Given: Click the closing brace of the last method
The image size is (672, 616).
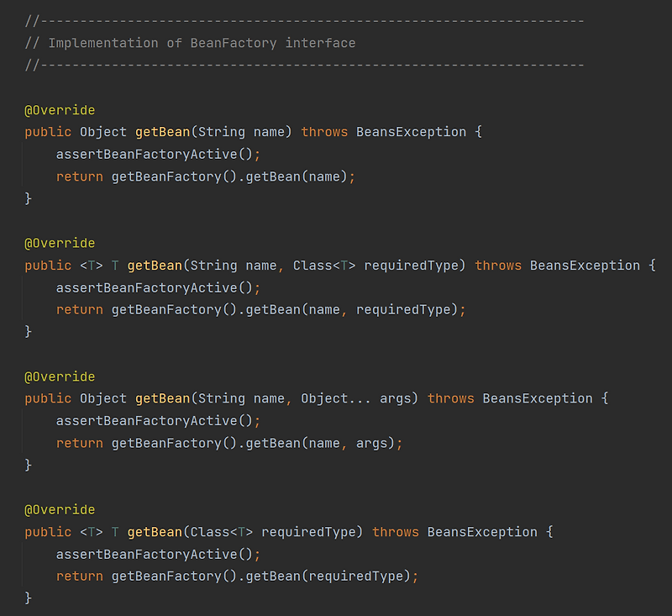Looking at the screenshot, I should (x=28, y=598).
